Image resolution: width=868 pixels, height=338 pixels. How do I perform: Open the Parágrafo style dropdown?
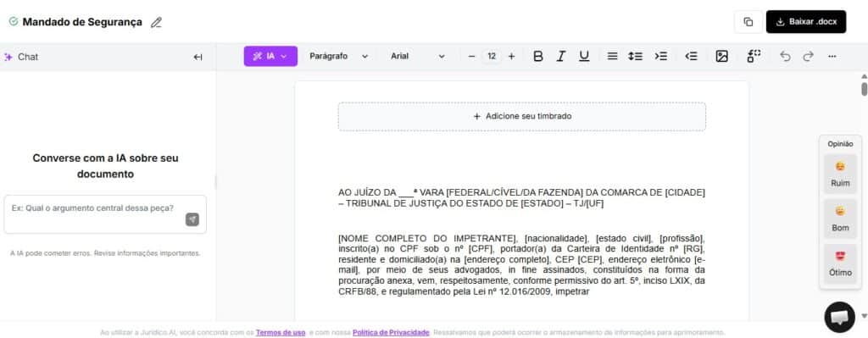pyautogui.click(x=339, y=57)
